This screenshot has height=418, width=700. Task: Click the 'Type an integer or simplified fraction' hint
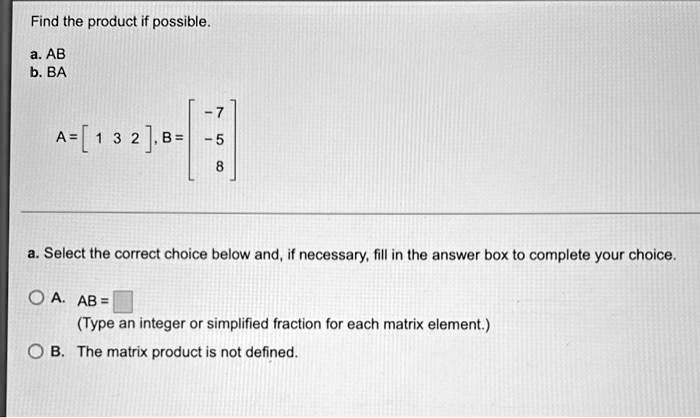283,324
